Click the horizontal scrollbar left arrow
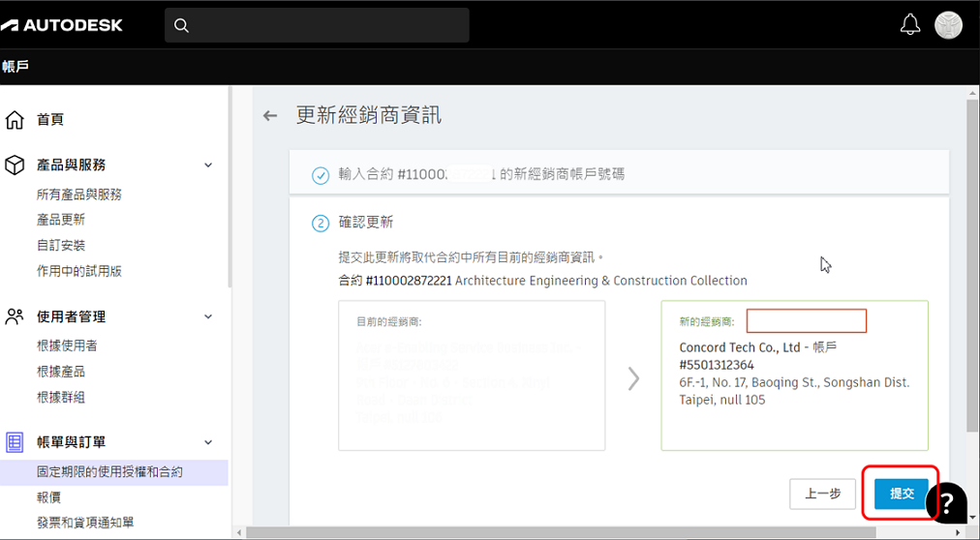Image resolution: width=980 pixels, height=540 pixels. (237, 532)
